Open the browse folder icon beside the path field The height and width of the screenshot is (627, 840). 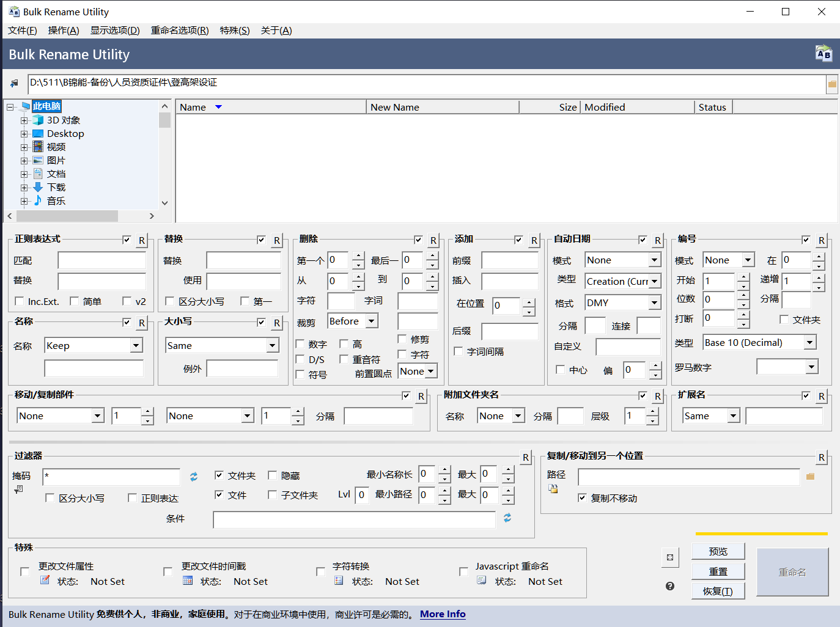(832, 84)
